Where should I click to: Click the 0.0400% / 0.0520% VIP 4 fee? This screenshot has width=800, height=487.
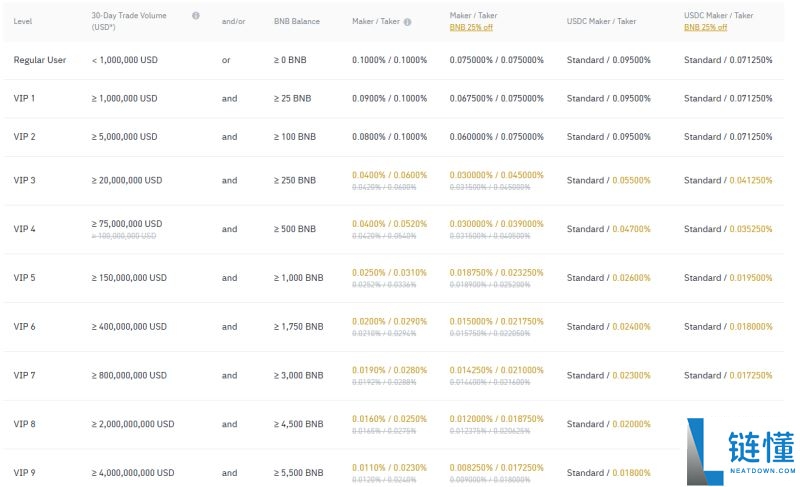coord(389,224)
